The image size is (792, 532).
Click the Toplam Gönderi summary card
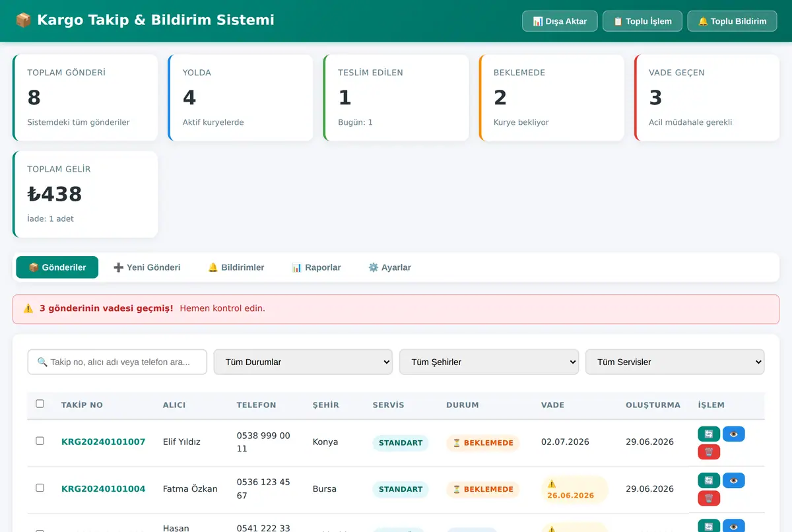[x=85, y=98]
